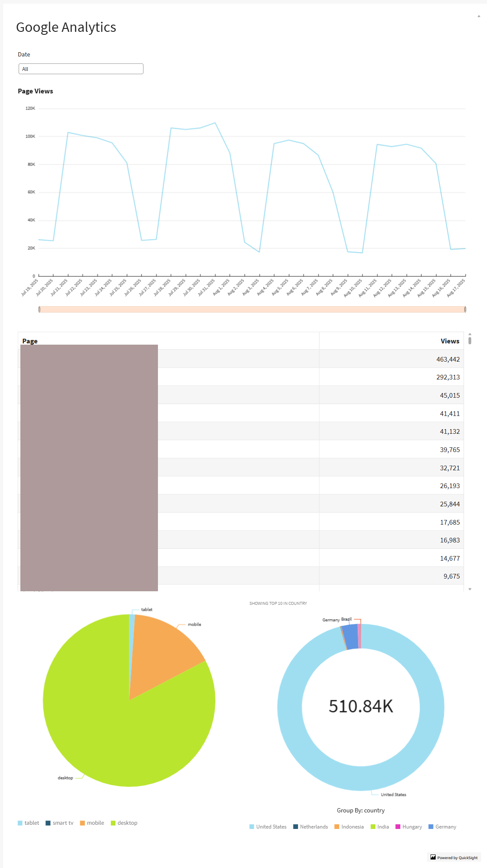Screen dimensions: 487x868
Task: Click the Google Analytics dashboard title
Action: pos(66,27)
